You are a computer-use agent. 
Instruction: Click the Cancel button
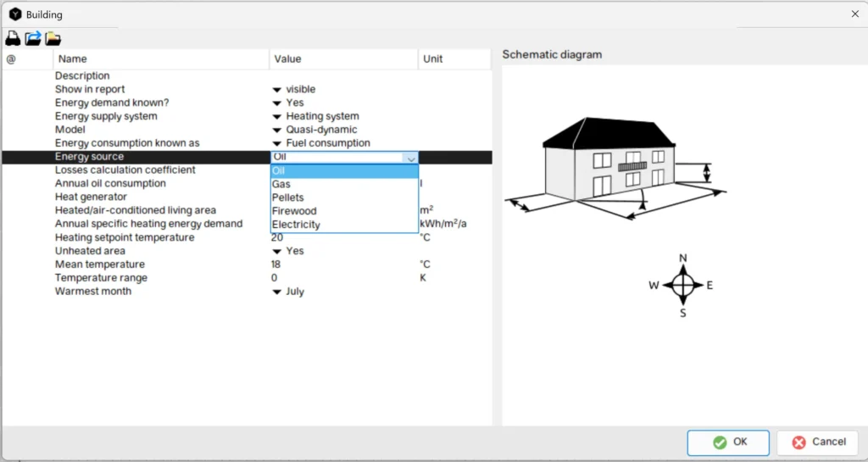(818, 443)
